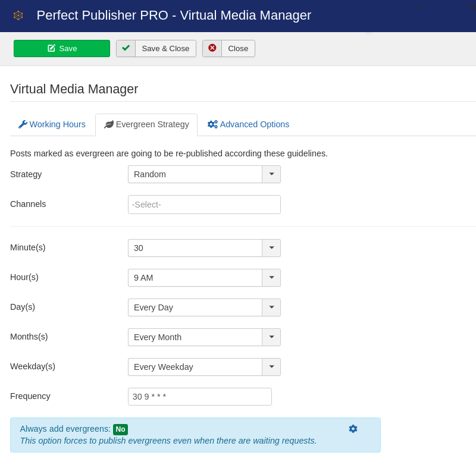Click the gears icon on Advanced Options tab

tap(212, 124)
